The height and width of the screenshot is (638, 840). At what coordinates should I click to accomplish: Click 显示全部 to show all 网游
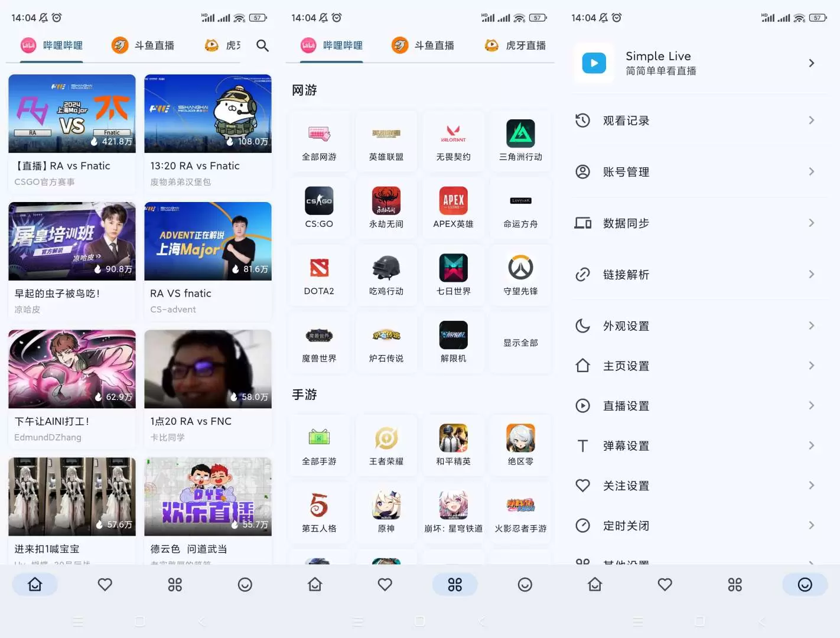tap(520, 343)
